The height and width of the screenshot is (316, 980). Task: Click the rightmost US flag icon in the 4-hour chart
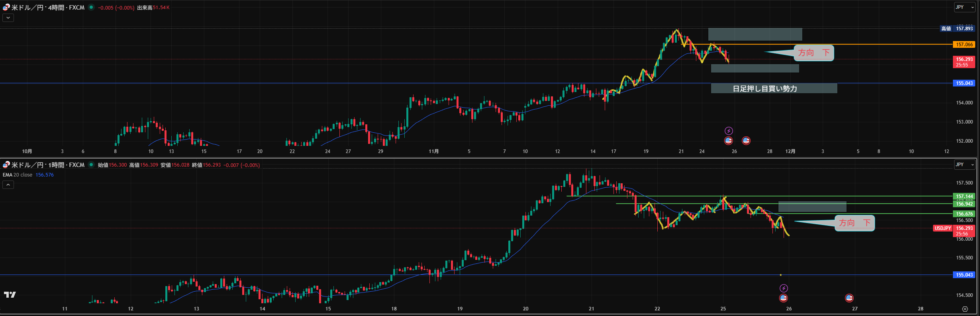click(746, 140)
